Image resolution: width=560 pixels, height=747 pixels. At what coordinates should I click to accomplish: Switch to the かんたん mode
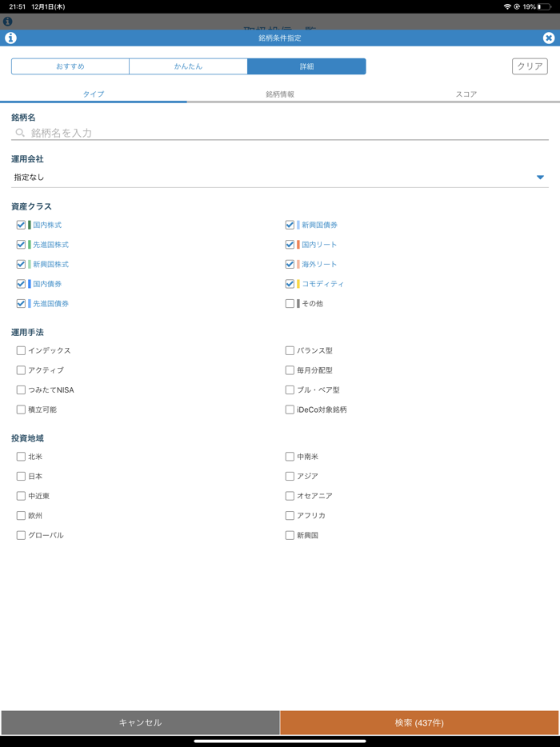188,66
